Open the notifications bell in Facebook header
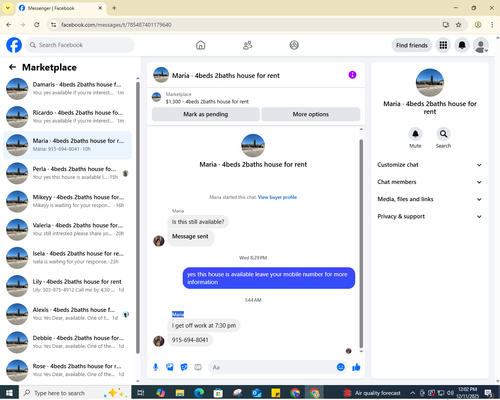Image resolution: width=500 pixels, height=400 pixels. pyautogui.click(x=462, y=45)
